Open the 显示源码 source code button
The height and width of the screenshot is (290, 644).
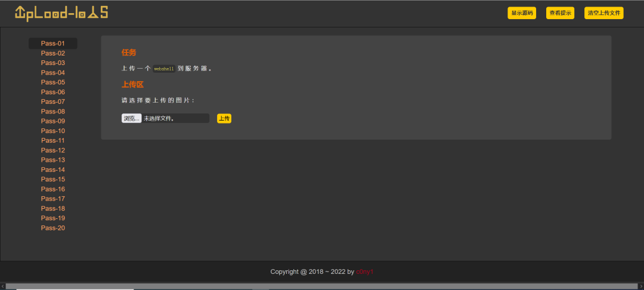coord(522,13)
